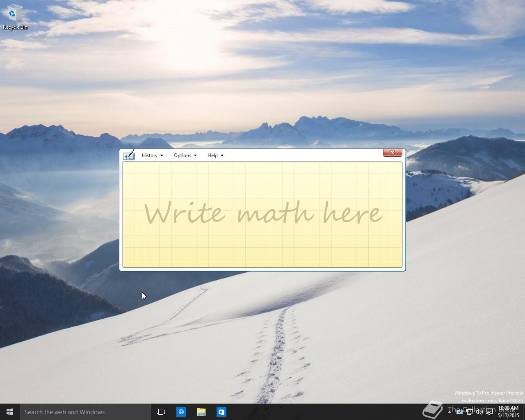The height and width of the screenshot is (420, 525).
Task: Click the Math Input Panel tray icon
Action: pos(459,412)
